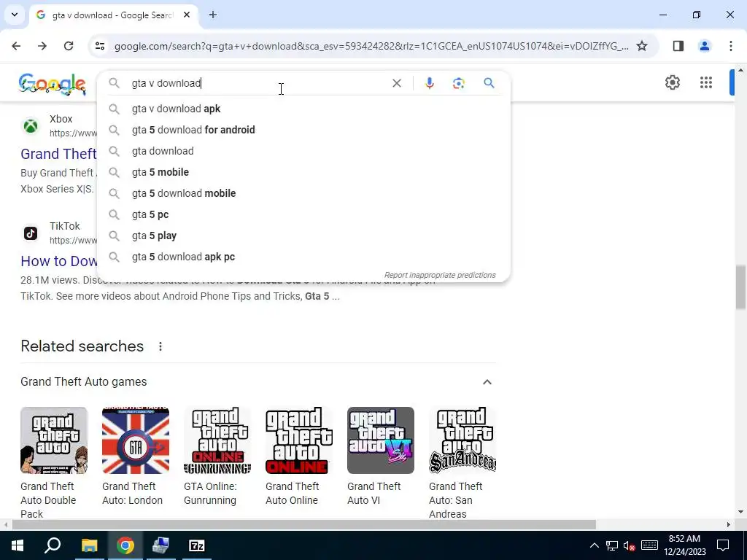Open the 7-Zip taskbar icon
This screenshot has width=747, height=560.
(x=196, y=545)
